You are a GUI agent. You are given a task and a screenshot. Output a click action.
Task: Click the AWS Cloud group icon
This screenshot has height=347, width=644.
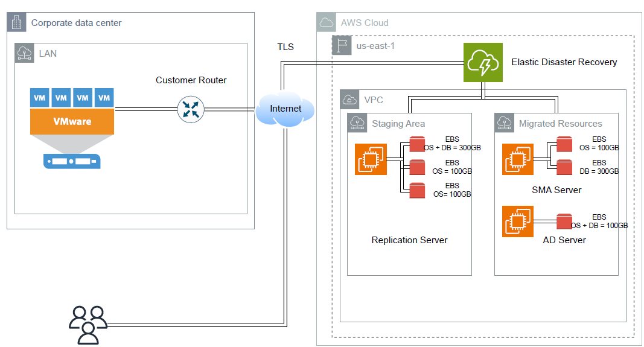tap(327, 22)
